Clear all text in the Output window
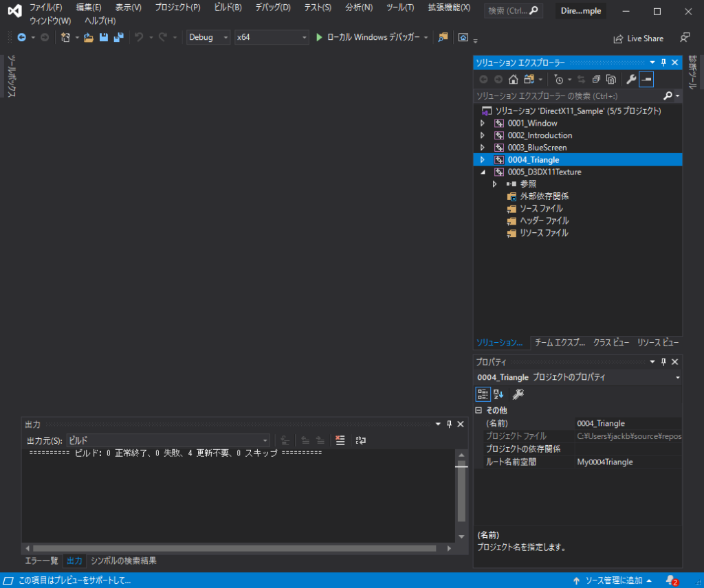The height and width of the screenshot is (588, 704). 340,440
